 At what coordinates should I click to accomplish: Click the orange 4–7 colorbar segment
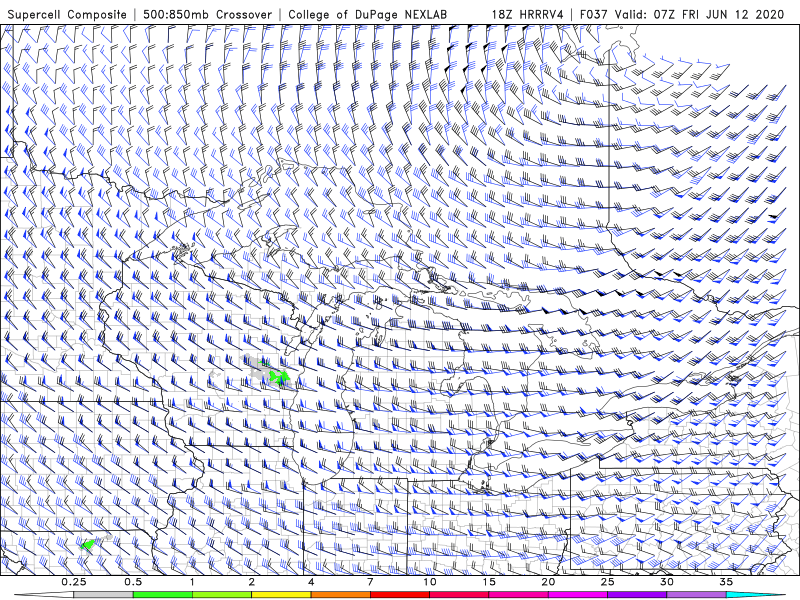click(x=340, y=595)
